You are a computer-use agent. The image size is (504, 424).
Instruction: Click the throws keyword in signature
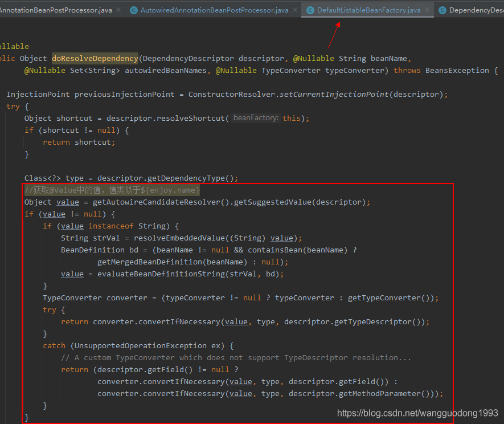click(407, 70)
